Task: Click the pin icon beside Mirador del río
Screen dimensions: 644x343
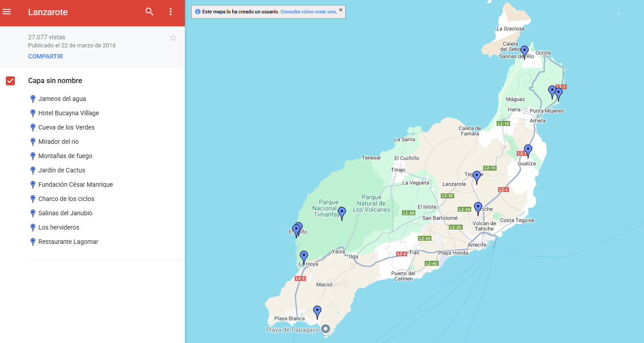Action: point(33,142)
